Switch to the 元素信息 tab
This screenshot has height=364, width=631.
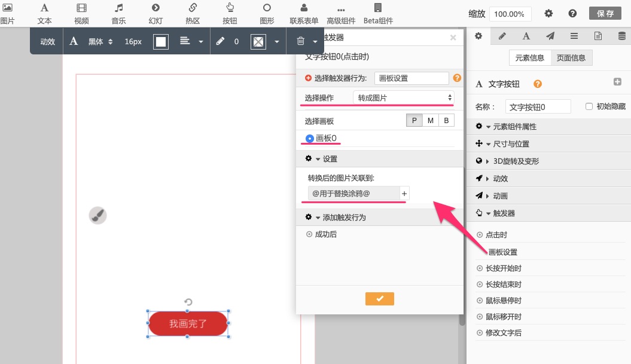click(529, 58)
